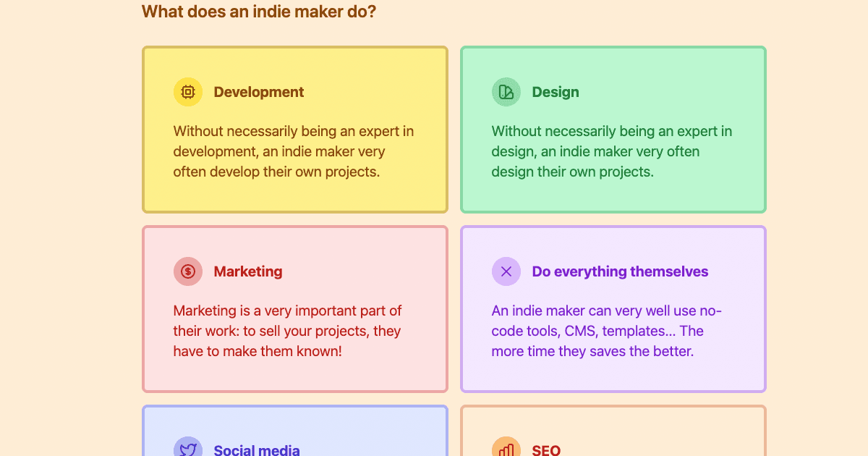Image resolution: width=868 pixels, height=456 pixels.
Task: Click the paragraph mentioning no-code tools
Action: pyautogui.click(x=606, y=331)
